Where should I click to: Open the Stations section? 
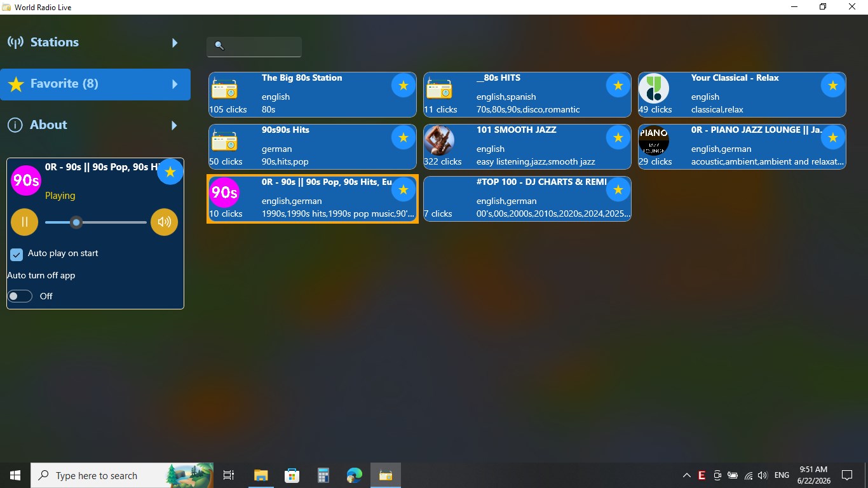click(95, 43)
